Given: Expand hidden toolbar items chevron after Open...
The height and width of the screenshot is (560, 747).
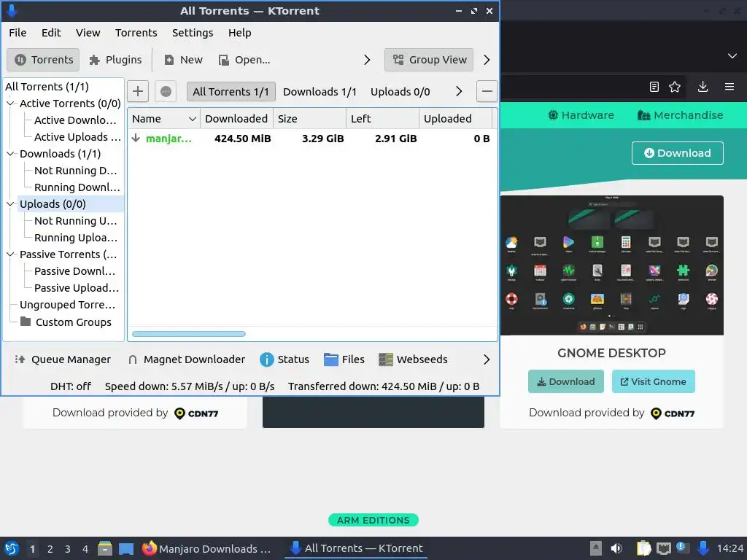Looking at the screenshot, I should point(367,60).
